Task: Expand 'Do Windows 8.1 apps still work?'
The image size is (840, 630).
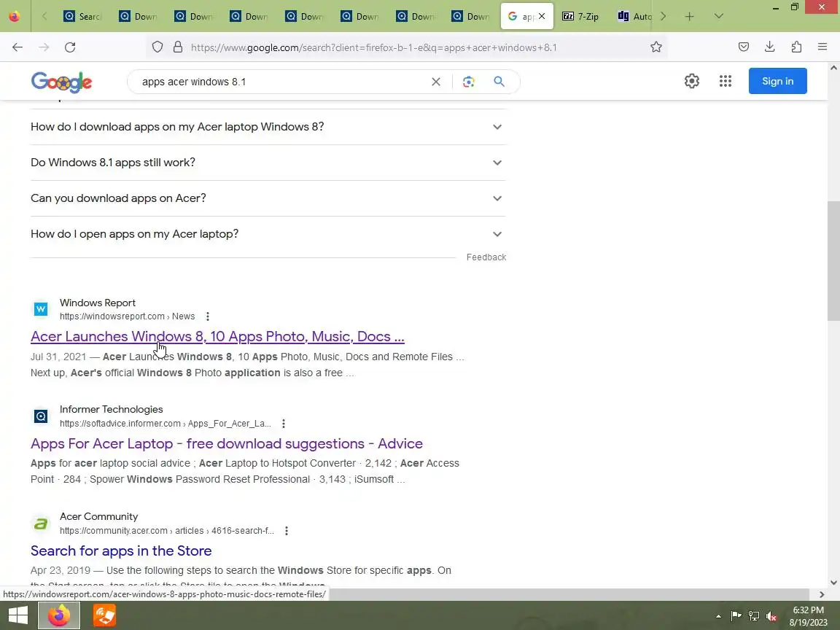Action: point(268,163)
